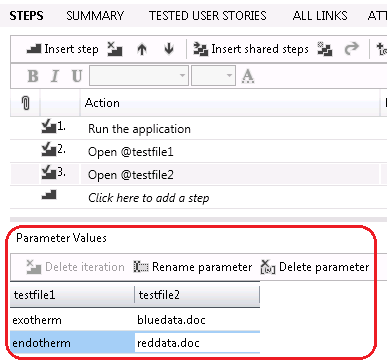Click Insert shared steps
Image resolution: width=387 pixels, height=363 pixels.
(x=251, y=49)
